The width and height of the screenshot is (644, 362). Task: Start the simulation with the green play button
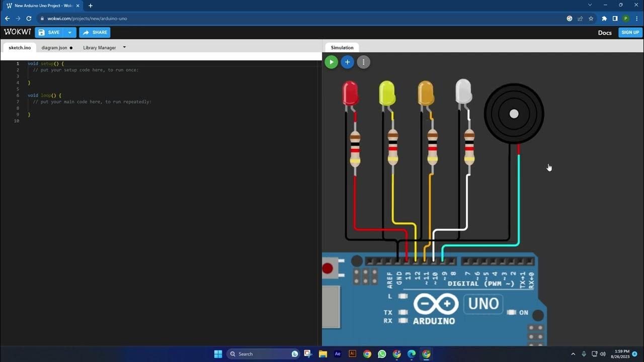click(331, 62)
